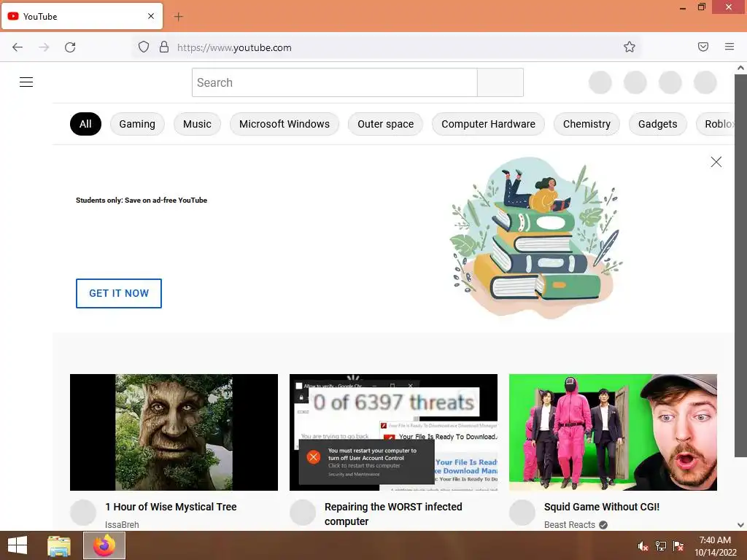Image resolution: width=747 pixels, height=560 pixels.
Task: Click the Beast Reacts channel avatar placeholder
Action: 522,513
